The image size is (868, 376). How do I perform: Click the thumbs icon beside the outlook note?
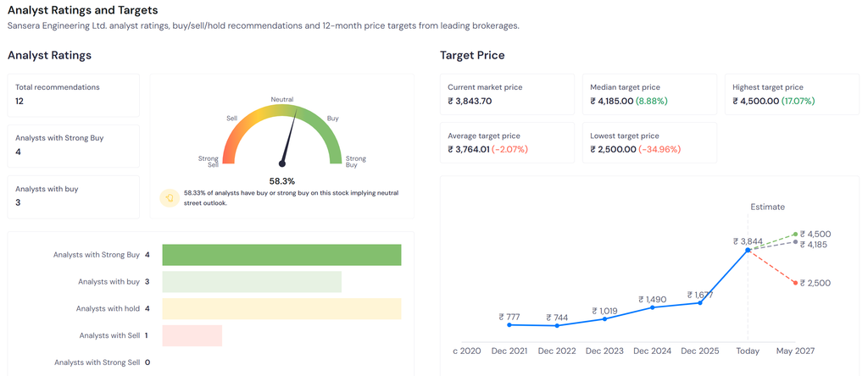coord(169,197)
